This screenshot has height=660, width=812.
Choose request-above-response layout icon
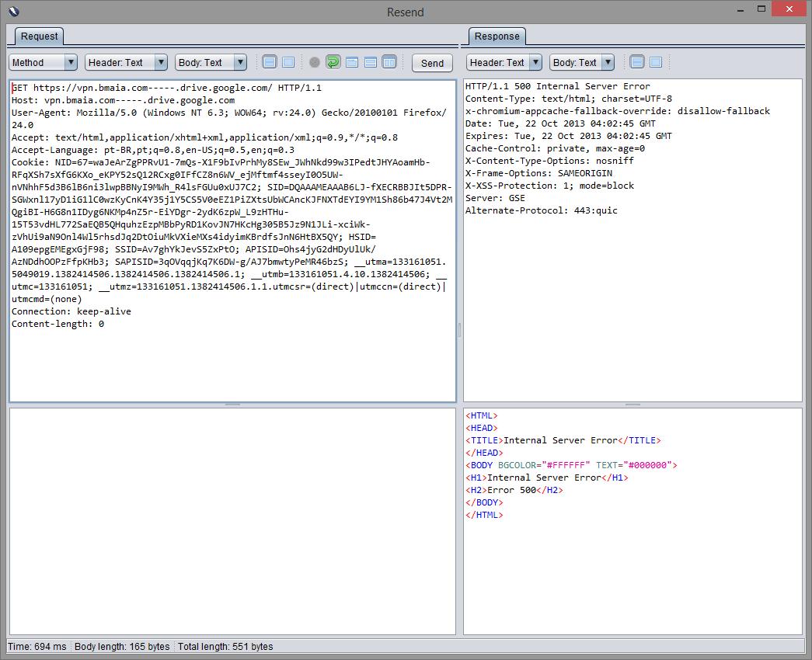click(x=371, y=63)
